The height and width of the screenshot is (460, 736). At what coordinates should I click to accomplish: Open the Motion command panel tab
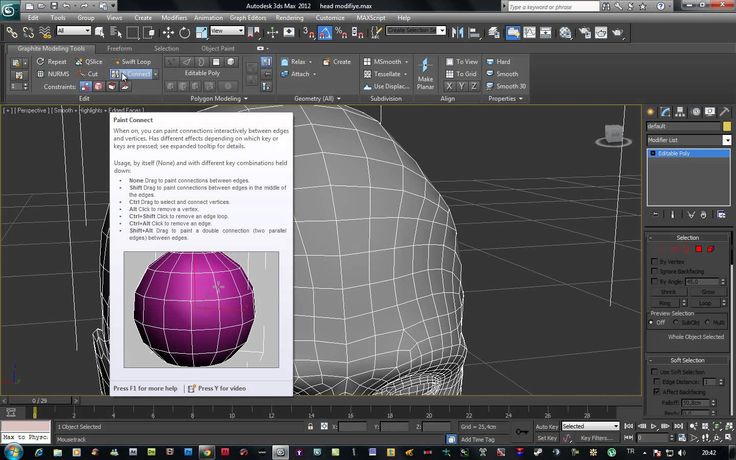click(695, 111)
